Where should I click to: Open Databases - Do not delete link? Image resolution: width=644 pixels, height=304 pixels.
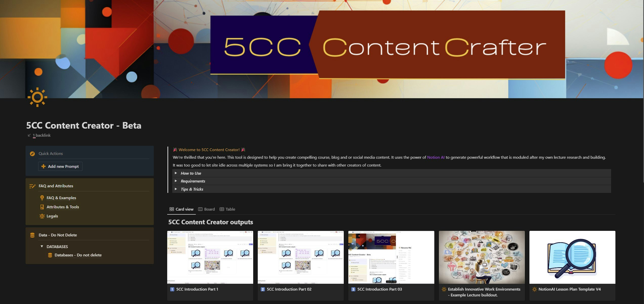(78, 255)
